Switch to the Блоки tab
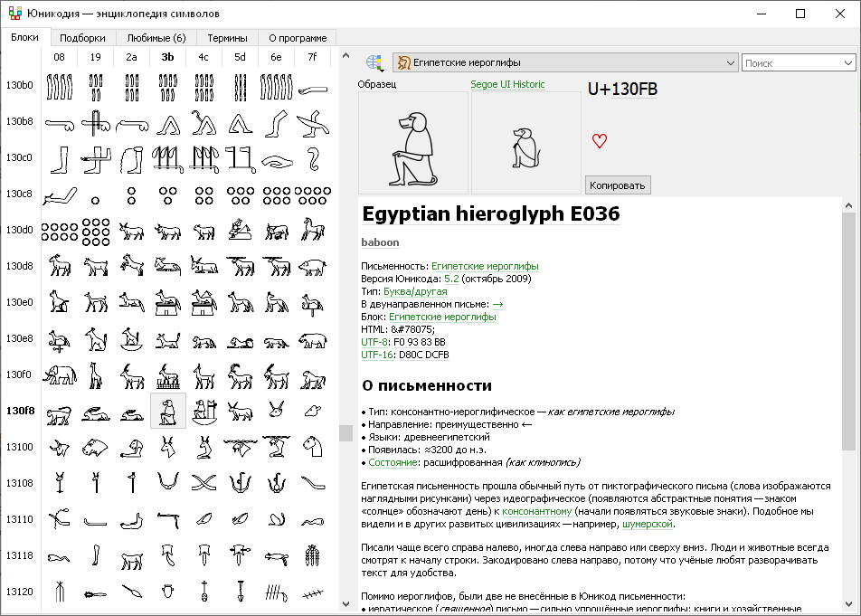 [x=24, y=37]
